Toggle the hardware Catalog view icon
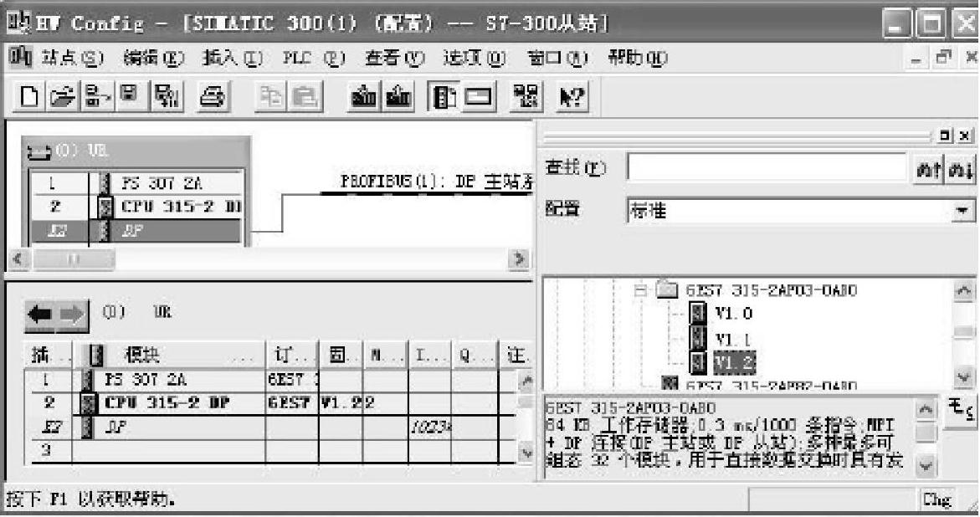The width and height of the screenshot is (980, 517). 444,97
